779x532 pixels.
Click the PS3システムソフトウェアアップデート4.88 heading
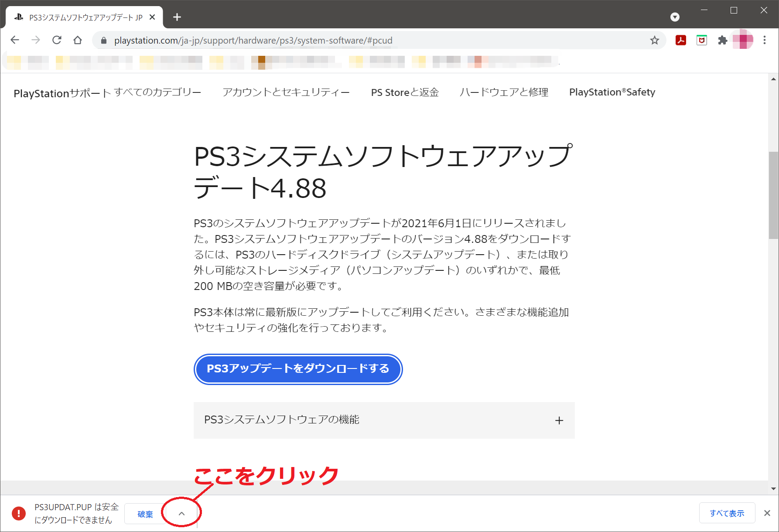click(x=383, y=172)
